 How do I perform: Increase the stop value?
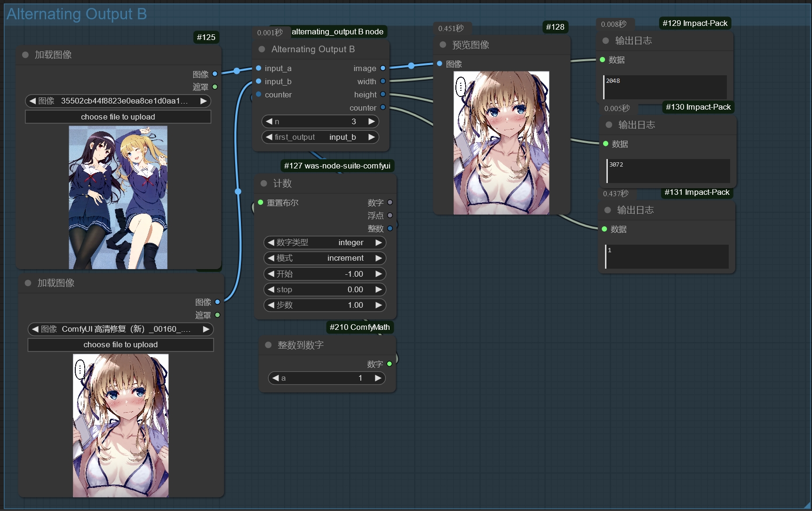coord(379,289)
